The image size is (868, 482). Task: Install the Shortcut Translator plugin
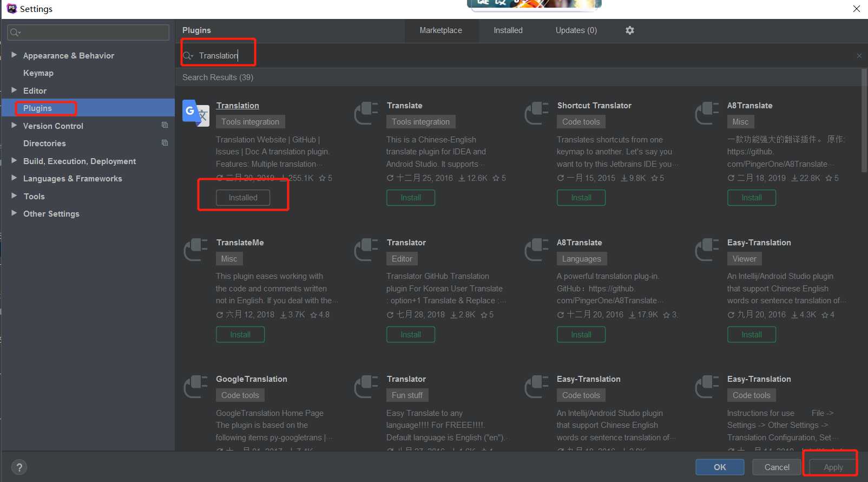click(581, 198)
